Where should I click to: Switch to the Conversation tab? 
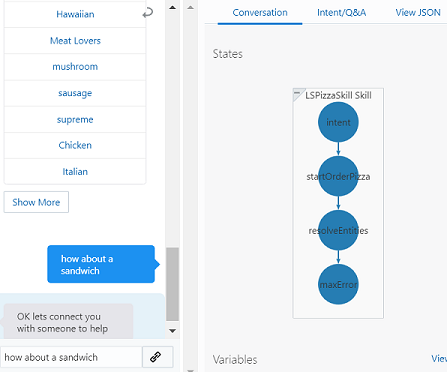point(260,13)
